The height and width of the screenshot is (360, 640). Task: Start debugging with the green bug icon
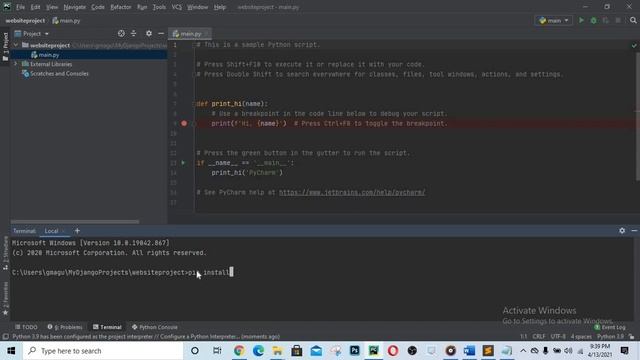(593, 20)
